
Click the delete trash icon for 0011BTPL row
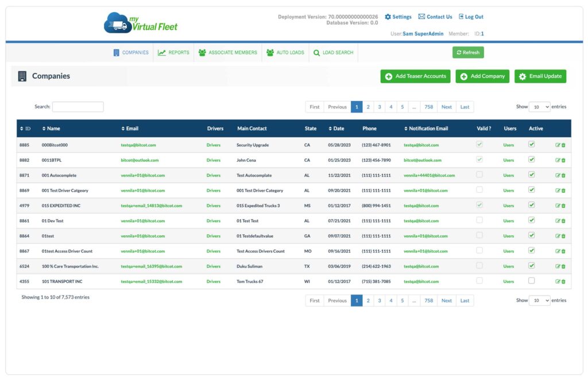(563, 160)
